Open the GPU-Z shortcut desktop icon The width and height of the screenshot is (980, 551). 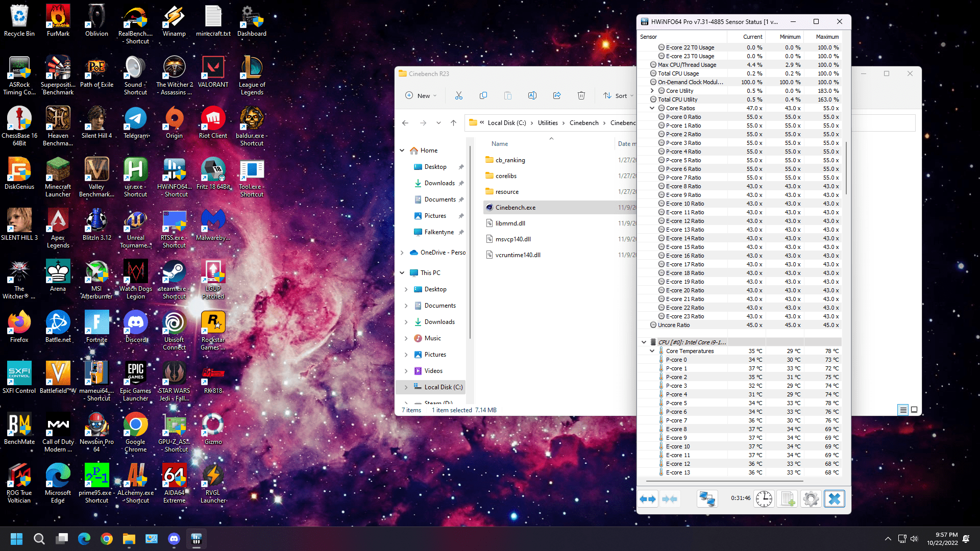tap(174, 432)
